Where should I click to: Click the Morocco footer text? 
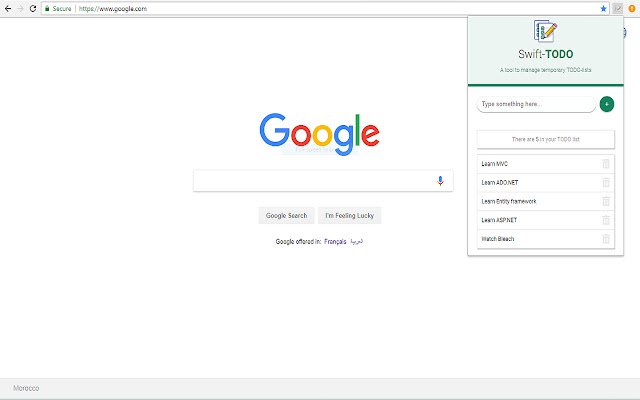[x=26, y=388]
